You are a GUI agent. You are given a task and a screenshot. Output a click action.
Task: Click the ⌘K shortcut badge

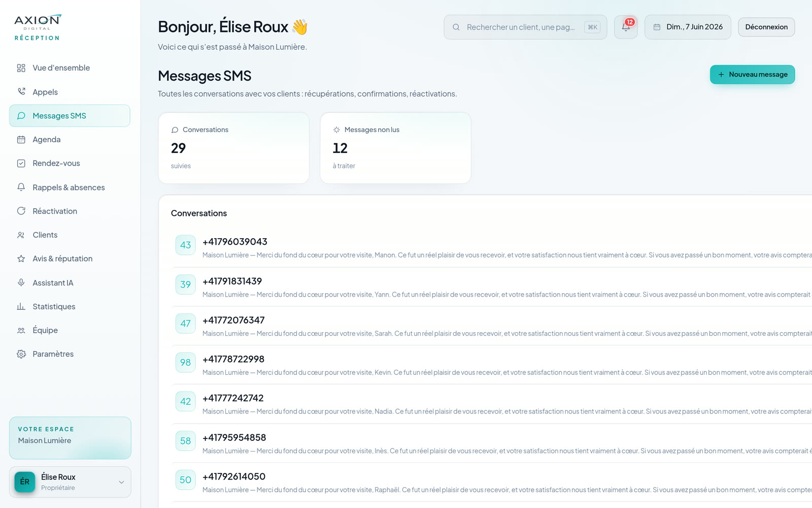[592, 27]
